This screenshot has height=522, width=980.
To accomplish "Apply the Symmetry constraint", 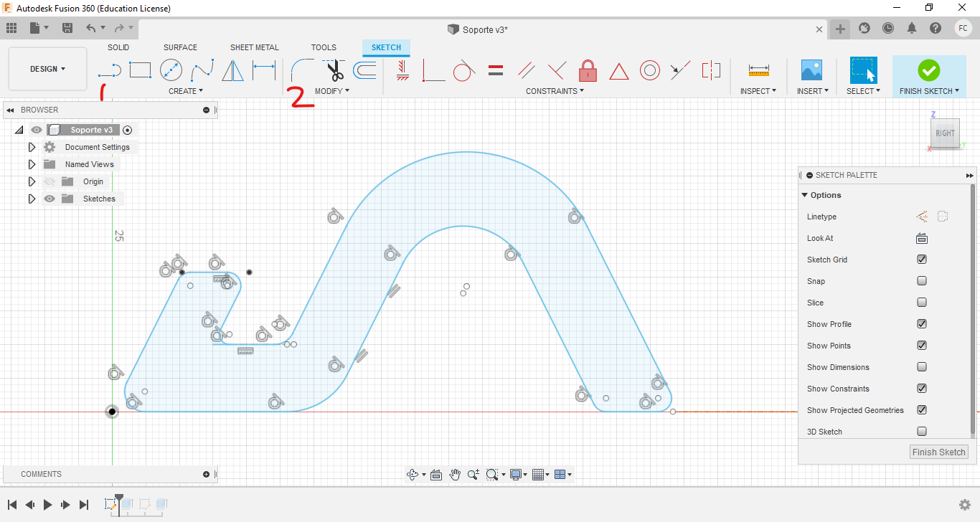I will pos(711,70).
